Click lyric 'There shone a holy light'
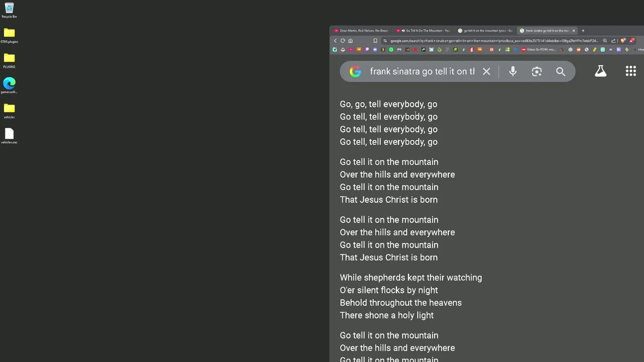The image size is (644, 362). point(386,315)
